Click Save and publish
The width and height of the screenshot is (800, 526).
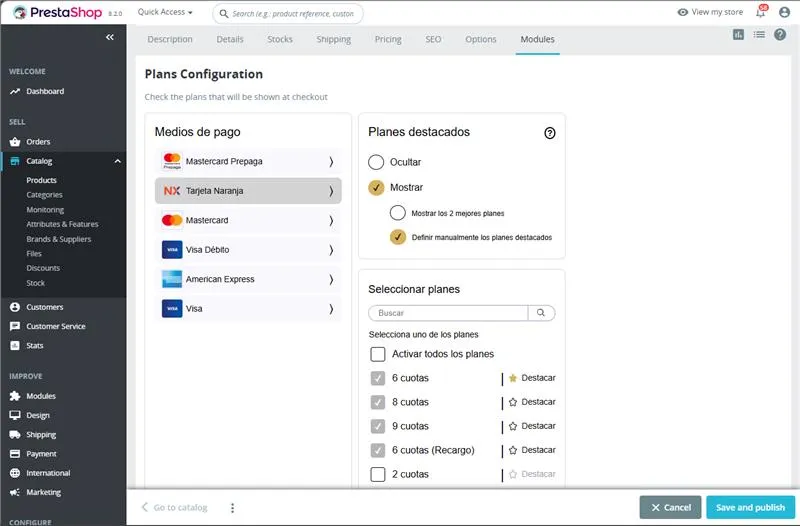click(751, 508)
